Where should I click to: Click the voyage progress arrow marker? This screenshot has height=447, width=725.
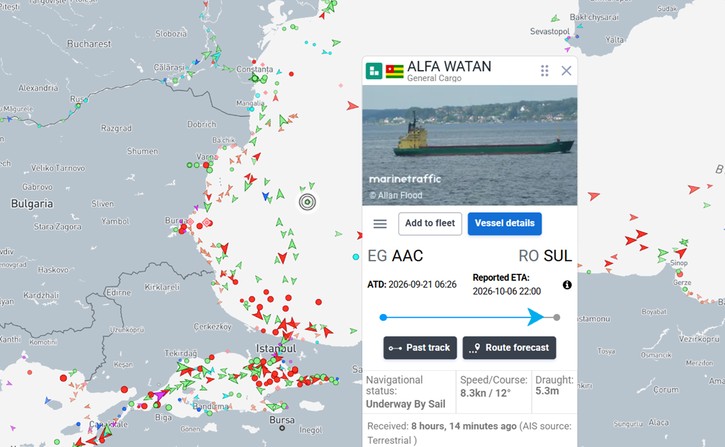point(536,317)
